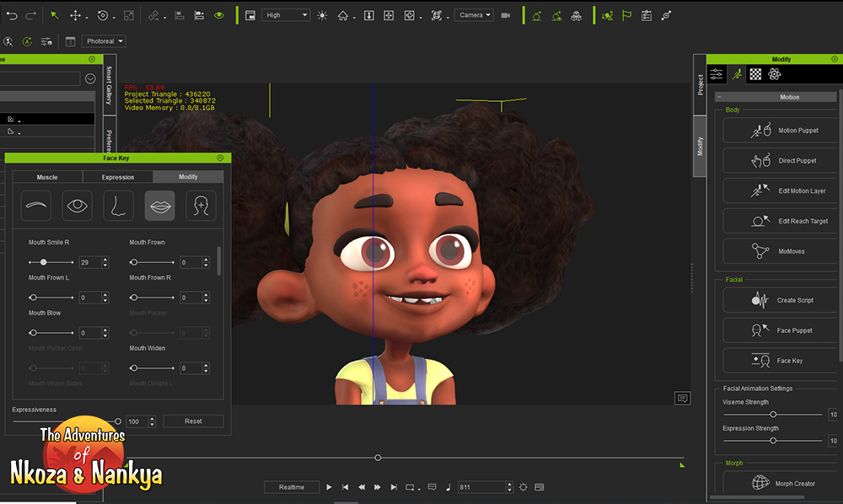The width and height of the screenshot is (843, 504).
Task: Select the nose region icon in Face Key
Action: (x=119, y=206)
